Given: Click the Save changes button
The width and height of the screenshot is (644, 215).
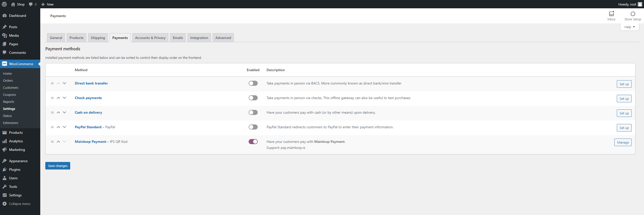Looking at the screenshot, I should [x=58, y=166].
